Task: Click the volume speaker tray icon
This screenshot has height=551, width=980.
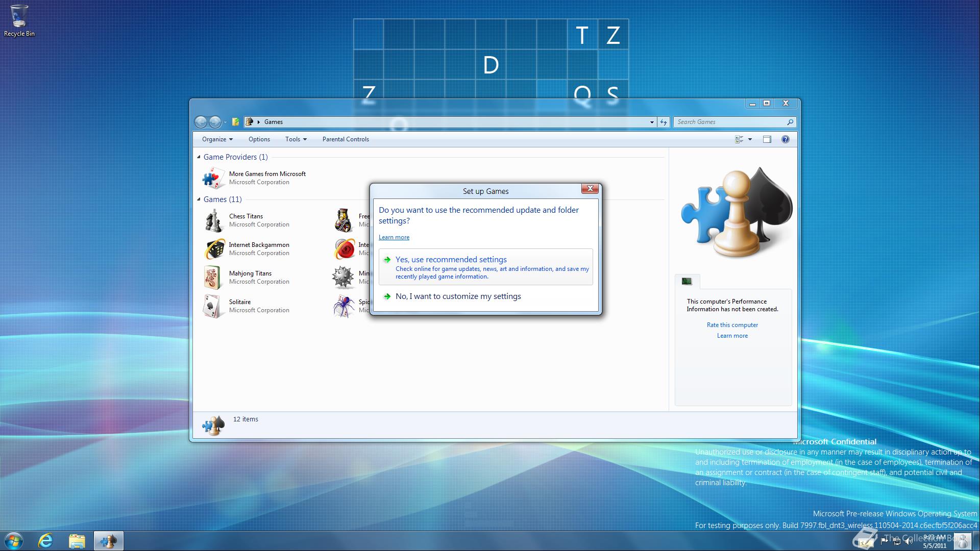Action: click(909, 541)
